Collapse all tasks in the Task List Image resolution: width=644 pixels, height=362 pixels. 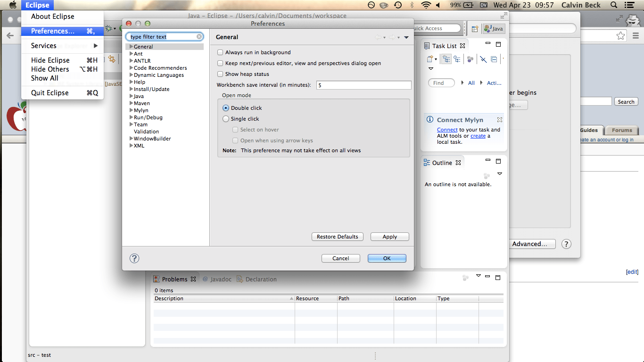pyautogui.click(x=494, y=59)
